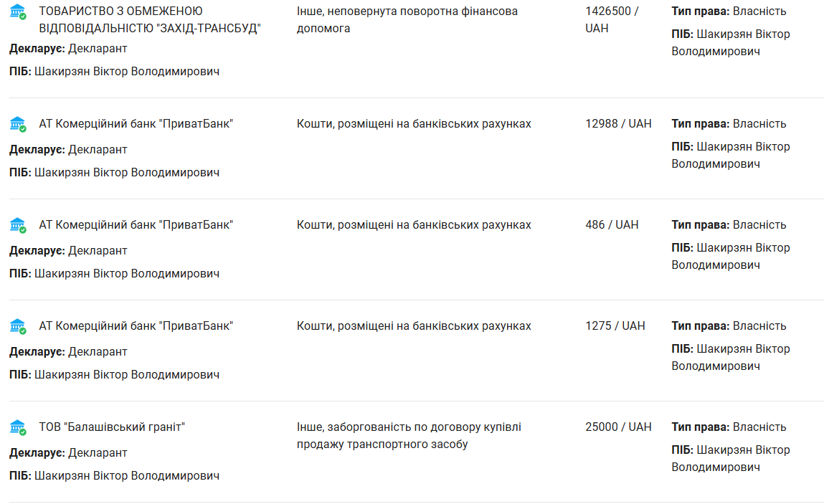Click bank icon beside "ЗАХІД-ТРАНСБУД" company
This screenshot has width=824, height=504.
tap(18, 12)
